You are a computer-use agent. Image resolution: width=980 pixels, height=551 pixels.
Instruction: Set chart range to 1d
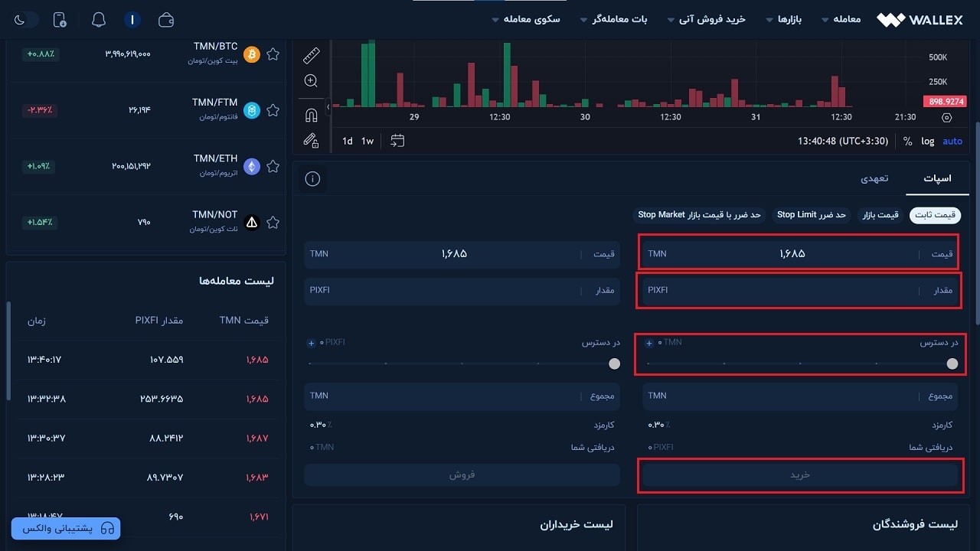348,141
